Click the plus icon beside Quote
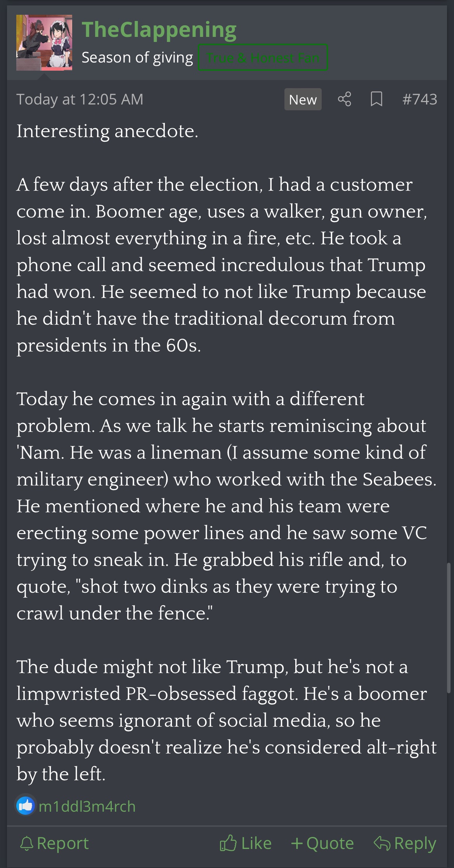Image resolution: width=454 pixels, height=868 pixels. point(297,843)
